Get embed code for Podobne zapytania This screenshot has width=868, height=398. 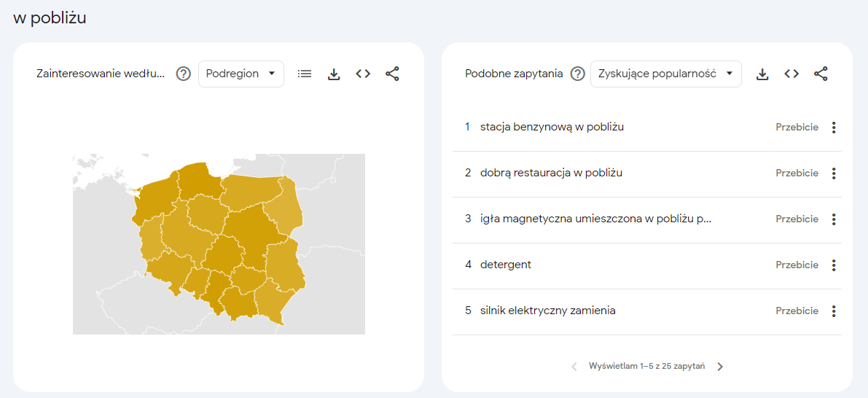(791, 74)
